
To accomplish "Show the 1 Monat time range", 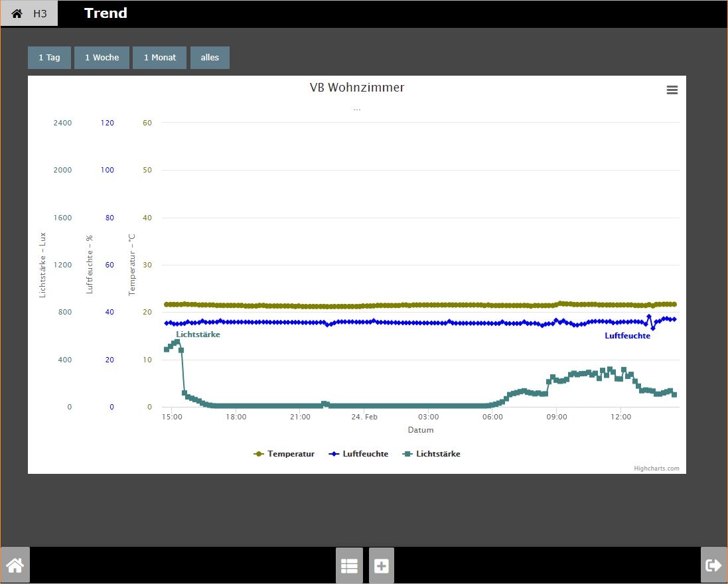I will pyautogui.click(x=159, y=58).
